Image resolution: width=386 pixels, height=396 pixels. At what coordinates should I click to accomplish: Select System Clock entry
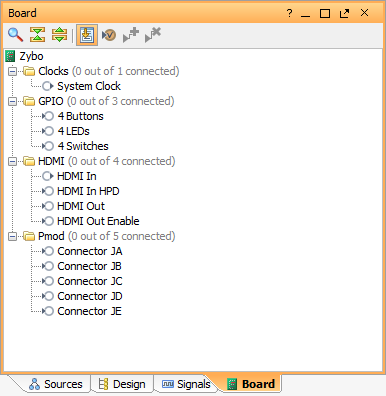[x=89, y=86]
